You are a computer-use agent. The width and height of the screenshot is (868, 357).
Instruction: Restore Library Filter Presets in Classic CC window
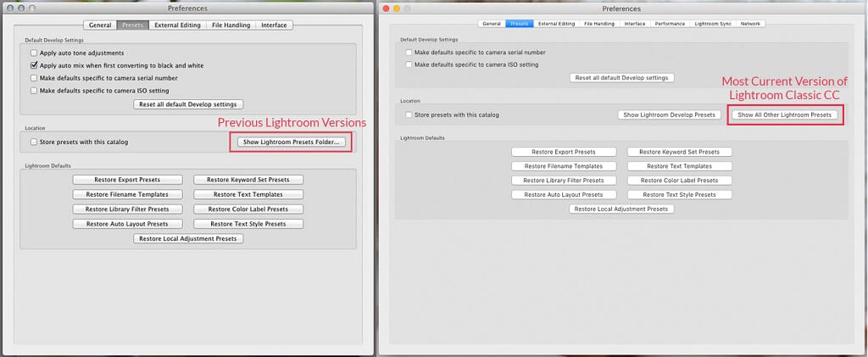[x=564, y=181]
